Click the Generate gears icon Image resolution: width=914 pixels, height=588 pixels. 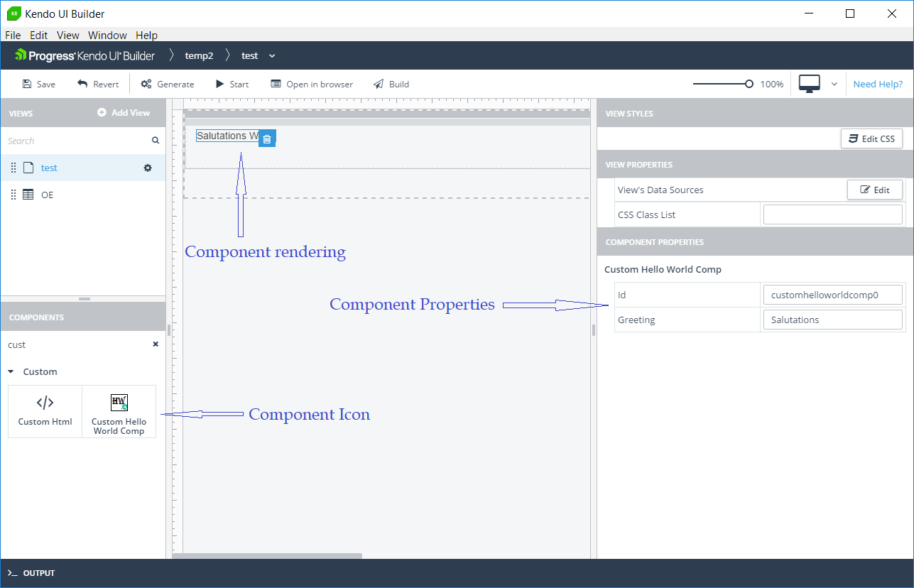pos(146,84)
